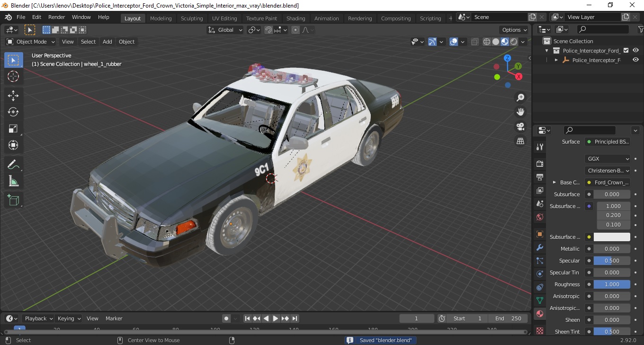Image resolution: width=644 pixels, height=345 pixels.
Task: Switch to solid viewport shading
Action: click(496, 42)
